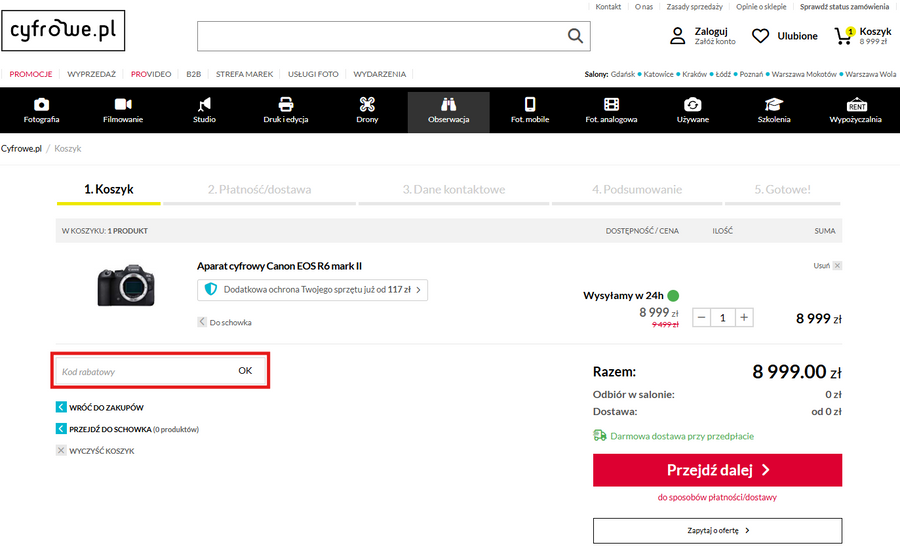Decrease product quantity with minus button
Screen dimensions: 900x547
click(701, 317)
